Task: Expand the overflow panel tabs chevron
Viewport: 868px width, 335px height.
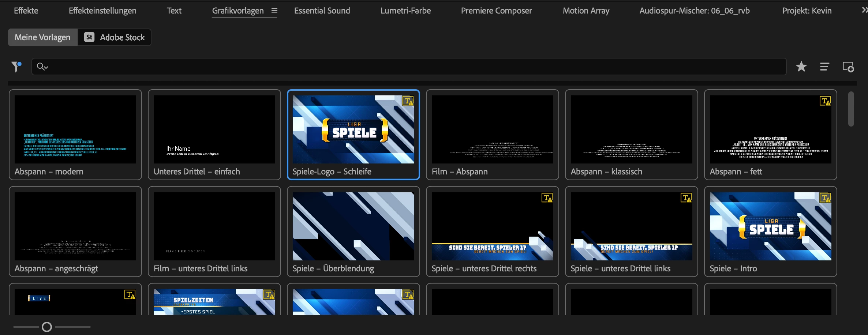Action: tap(864, 10)
